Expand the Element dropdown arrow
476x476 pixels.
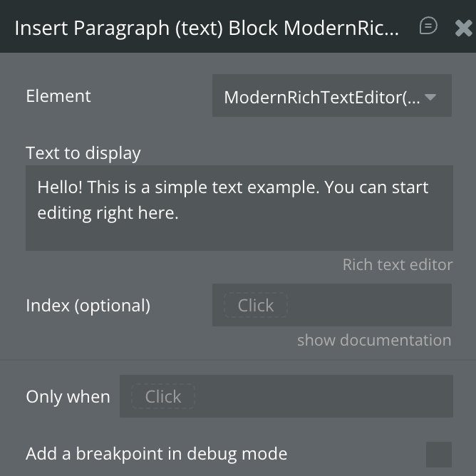pyautogui.click(x=430, y=97)
